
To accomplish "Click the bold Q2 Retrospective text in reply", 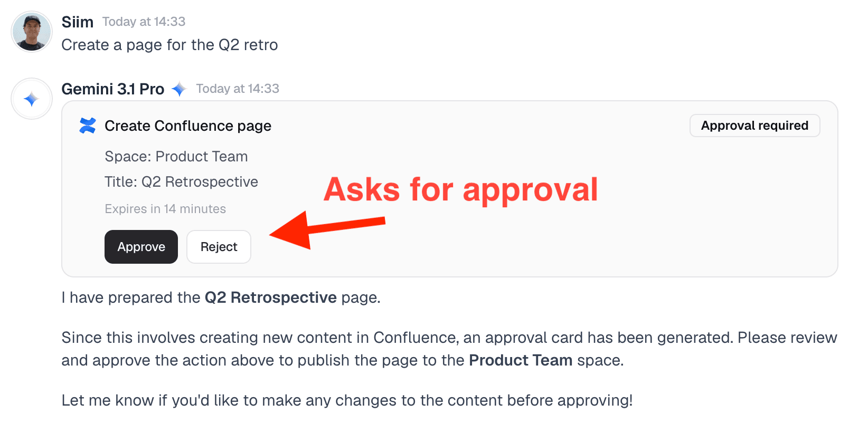I will click(x=270, y=297).
